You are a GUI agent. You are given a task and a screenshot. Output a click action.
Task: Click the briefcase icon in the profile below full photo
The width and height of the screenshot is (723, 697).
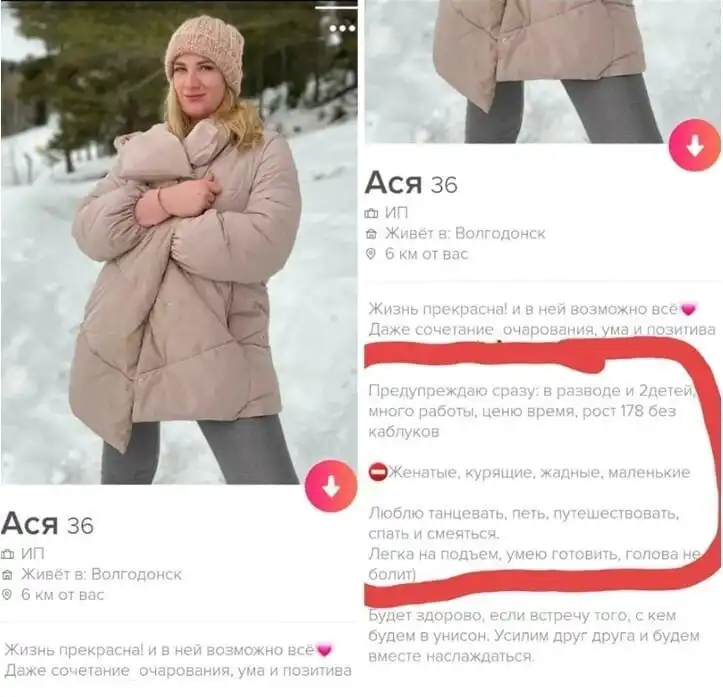(7, 554)
